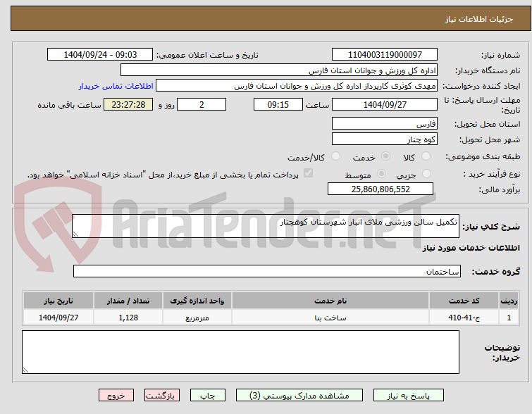This screenshot has width=532, height=414.
Task: Click resize handle of شرح کلی نیاز box
Action: point(75,234)
